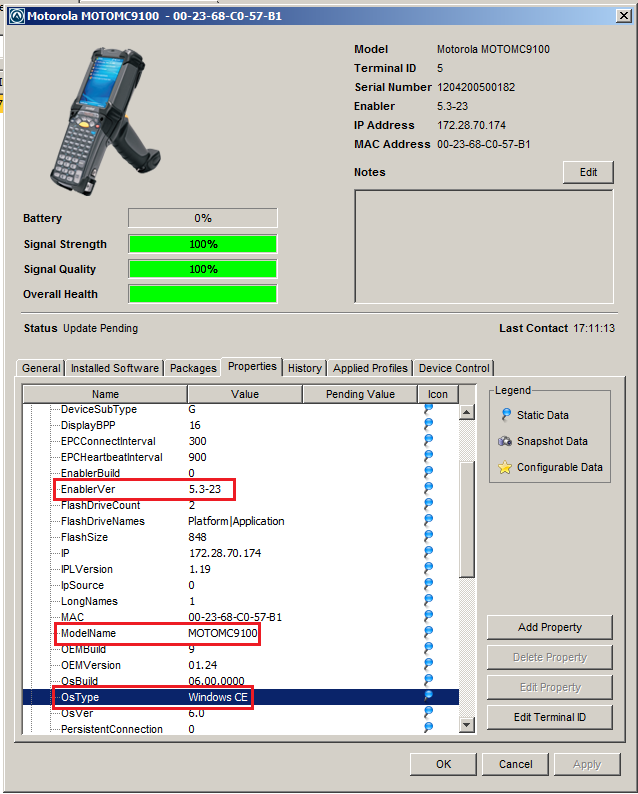Open the Device Control tab

point(454,368)
